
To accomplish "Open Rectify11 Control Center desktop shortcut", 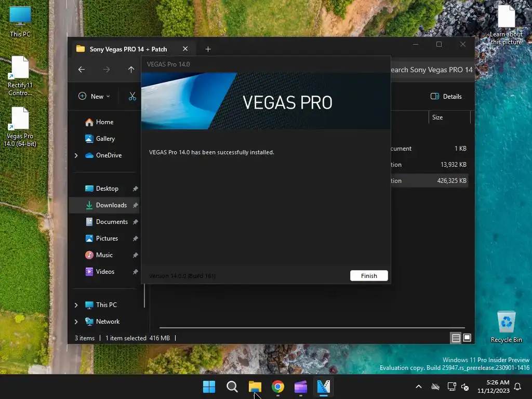I will click(20, 76).
